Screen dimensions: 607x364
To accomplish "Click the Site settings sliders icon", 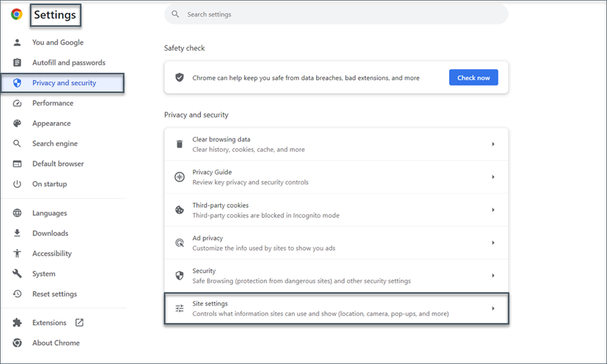I will click(x=179, y=308).
